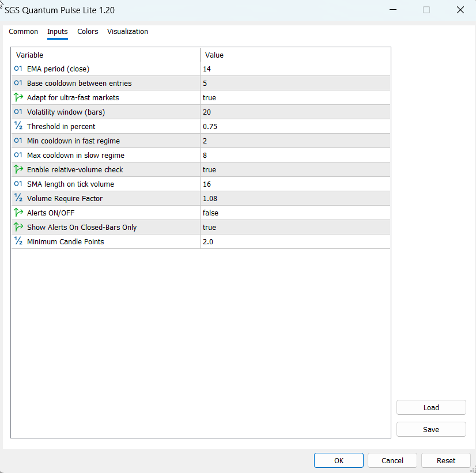476x473 pixels.
Task: Save inputs with the Save button
Action: 431,429
